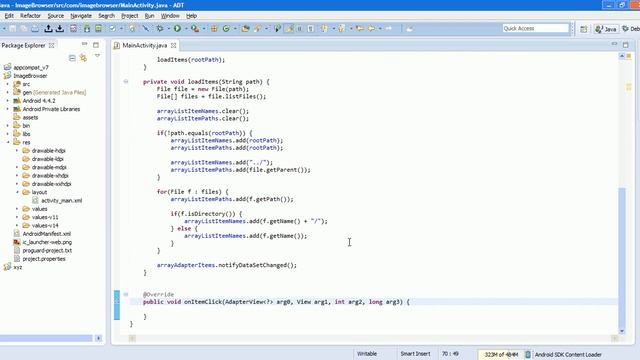Click the Open Perspective icon
Screen dimensions: 640x360
pos(584,29)
